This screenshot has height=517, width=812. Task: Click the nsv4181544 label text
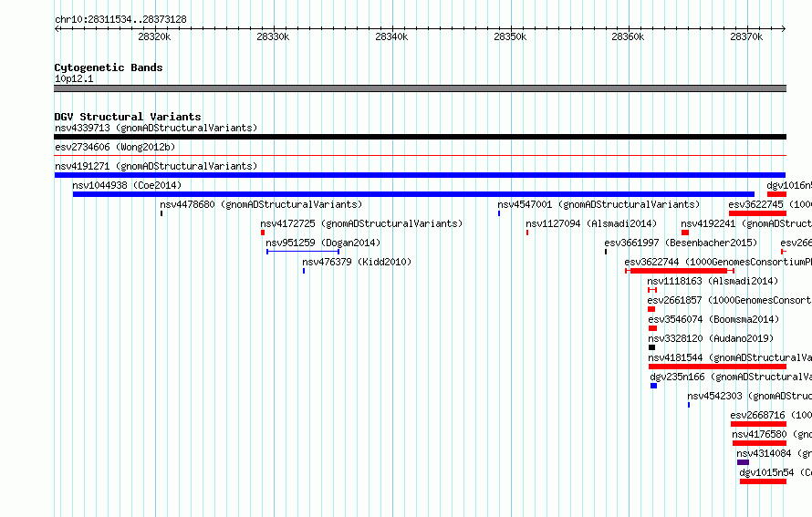(x=730, y=357)
